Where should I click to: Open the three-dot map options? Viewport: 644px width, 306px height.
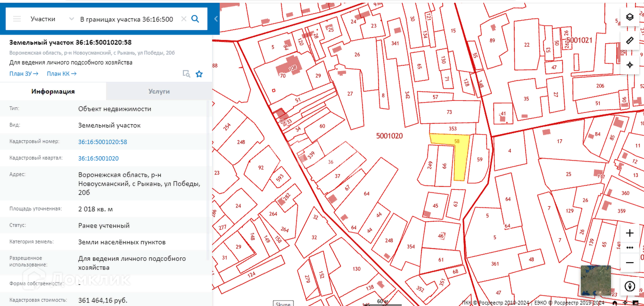pos(630,248)
